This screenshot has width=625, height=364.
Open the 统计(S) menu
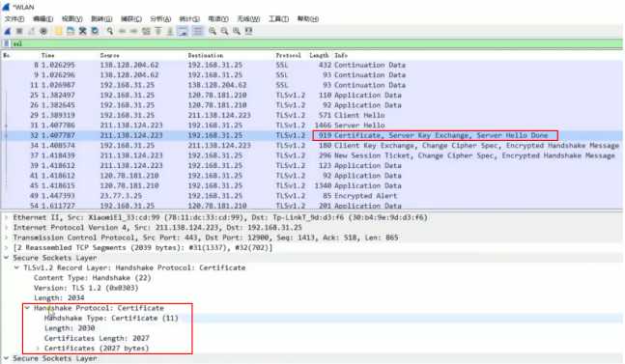pos(189,18)
